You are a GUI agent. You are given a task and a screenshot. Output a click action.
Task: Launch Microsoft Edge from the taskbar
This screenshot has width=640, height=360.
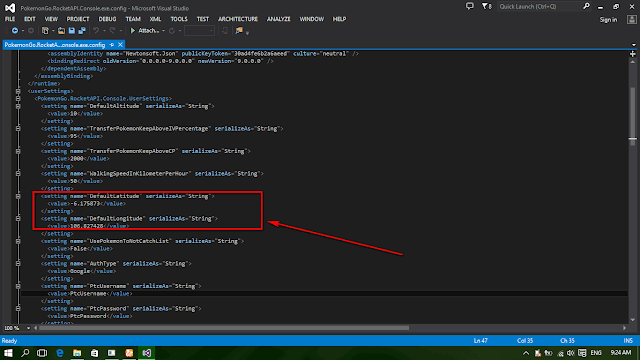click(x=60, y=353)
